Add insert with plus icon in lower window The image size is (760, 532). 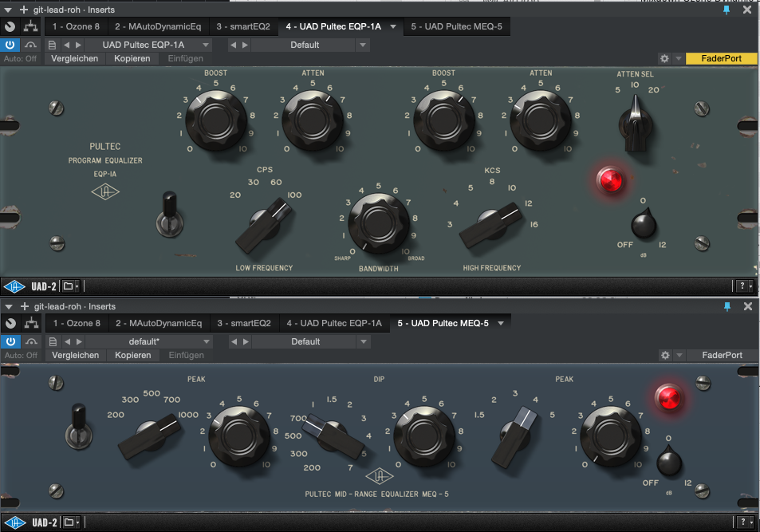click(x=24, y=306)
